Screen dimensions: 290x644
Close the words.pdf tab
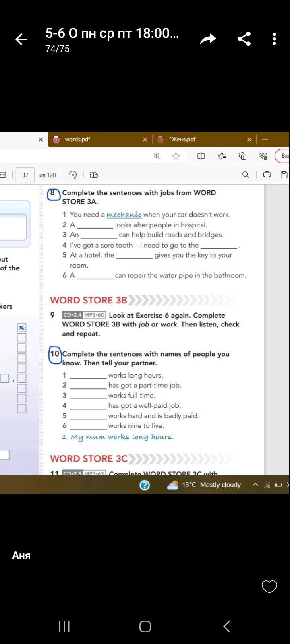(145, 140)
